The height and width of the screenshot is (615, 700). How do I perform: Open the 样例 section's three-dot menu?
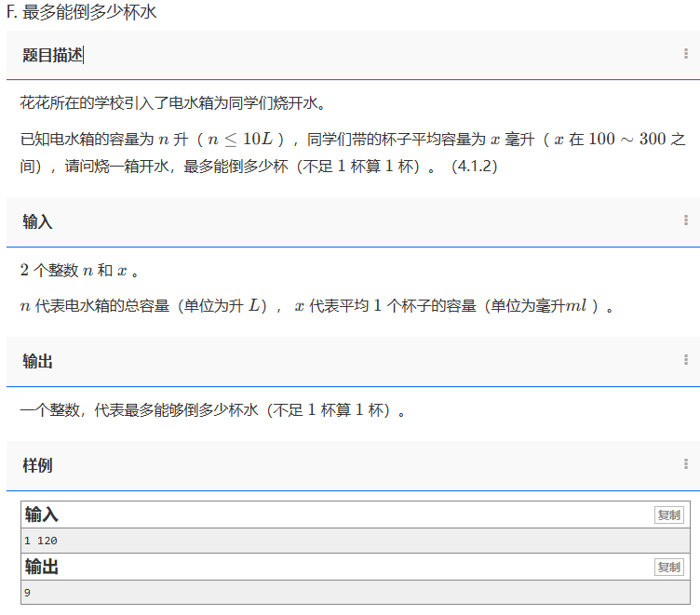click(x=686, y=464)
